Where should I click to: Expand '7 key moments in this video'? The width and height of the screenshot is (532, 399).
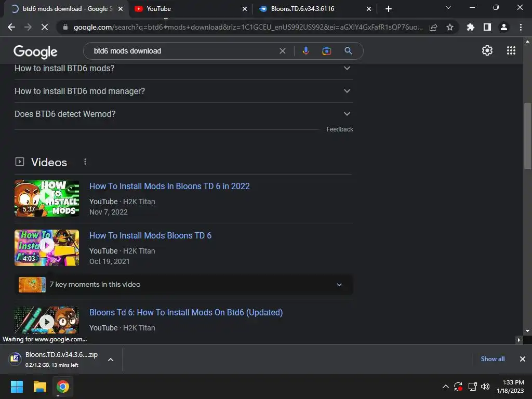pyautogui.click(x=183, y=285)
